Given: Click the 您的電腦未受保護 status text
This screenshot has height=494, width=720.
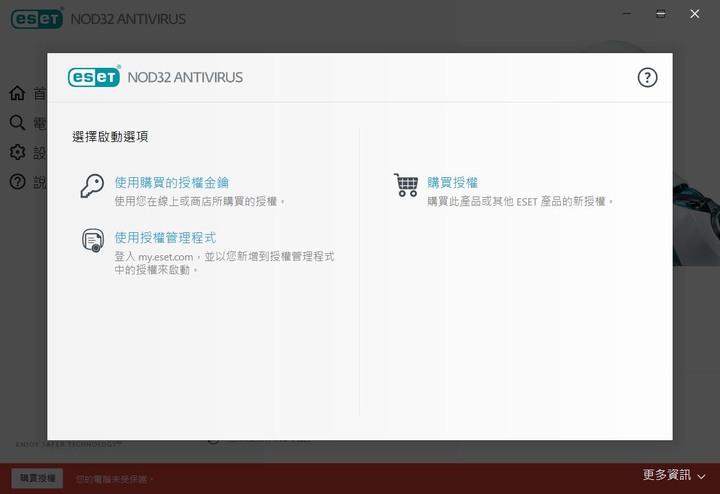Looking at the screenshot, I should [x=114, y=479].
